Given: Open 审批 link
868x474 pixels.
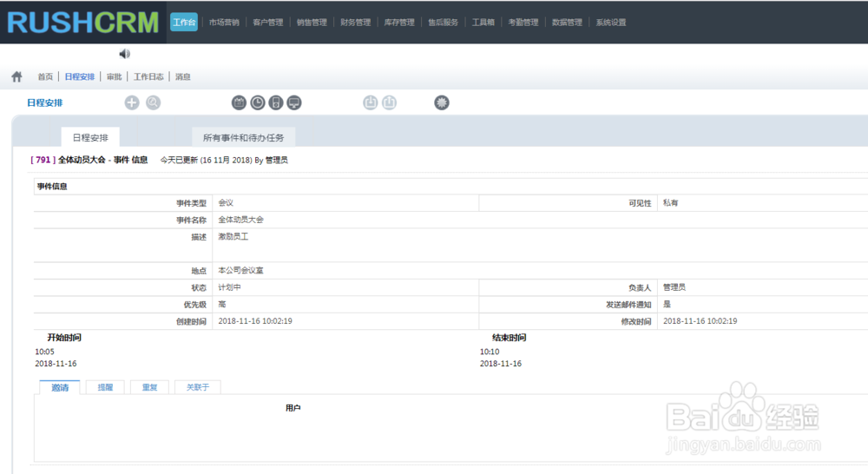Looking at the screenshot, I should point(114,76).
